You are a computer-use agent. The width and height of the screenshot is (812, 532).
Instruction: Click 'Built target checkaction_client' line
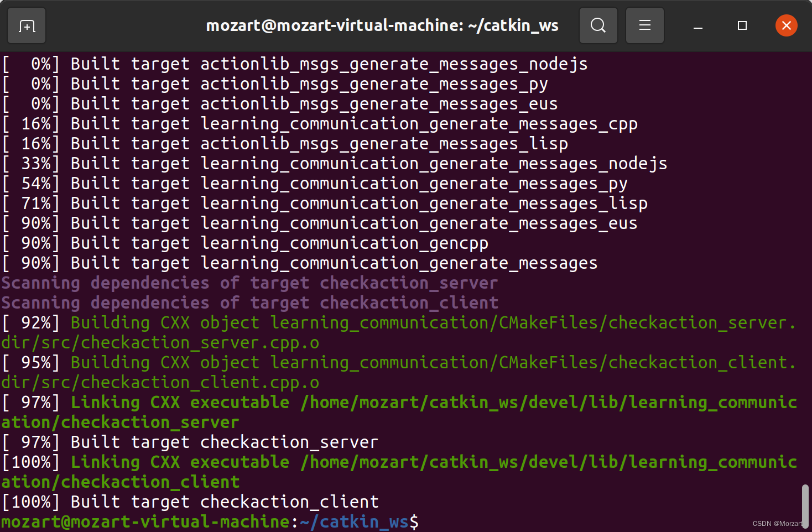[190, 502]
